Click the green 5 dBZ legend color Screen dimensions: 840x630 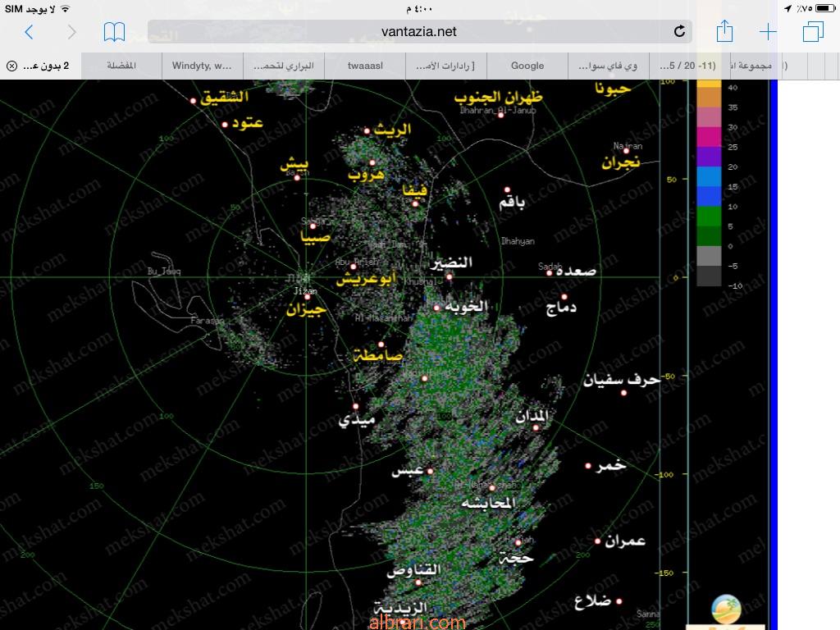pyautogui.click(x=710, y=217)
